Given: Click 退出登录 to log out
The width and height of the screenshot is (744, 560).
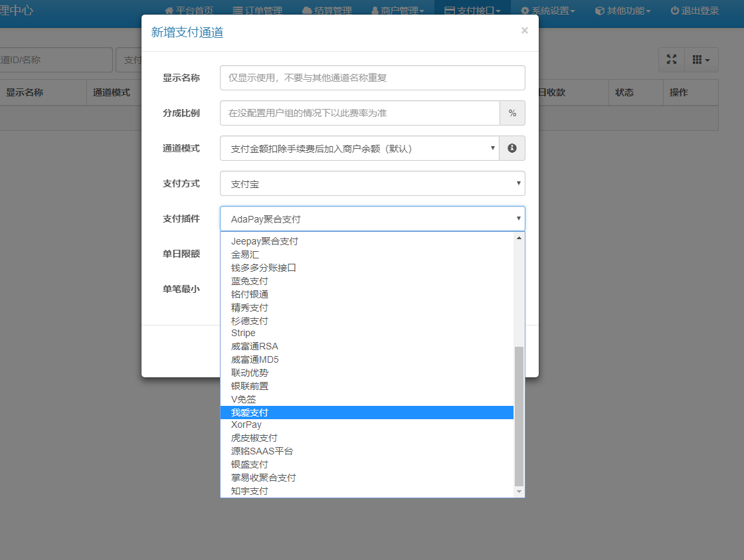Looking at the screenshot, I should (x=695, y=11).
